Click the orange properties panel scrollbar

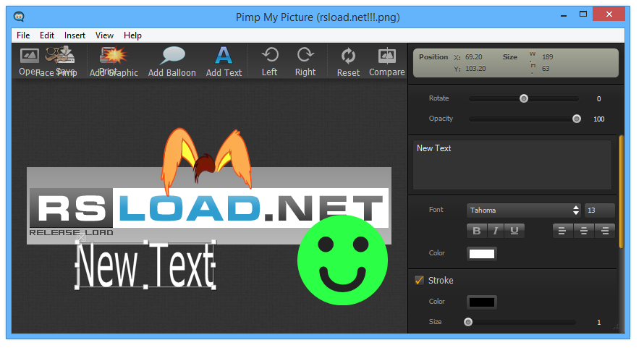[x=622, y=192]
